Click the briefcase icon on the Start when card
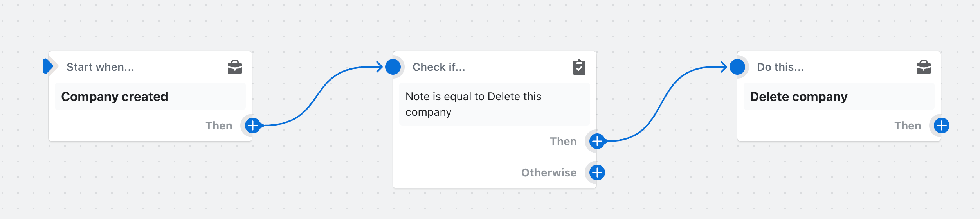This screenshot has height=219, width=980. point(235,67)
